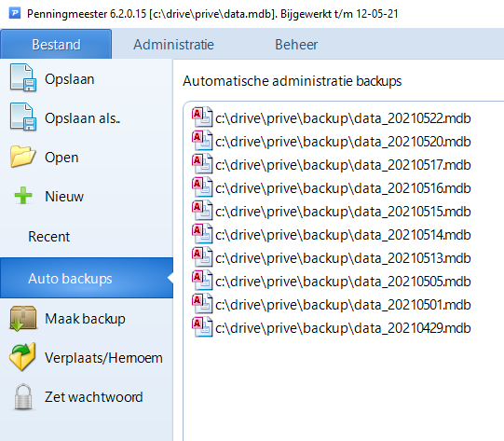Screen dimensions: 504x441
Task: Select backup path data_20210514.mdb
Action: [343, 235]
